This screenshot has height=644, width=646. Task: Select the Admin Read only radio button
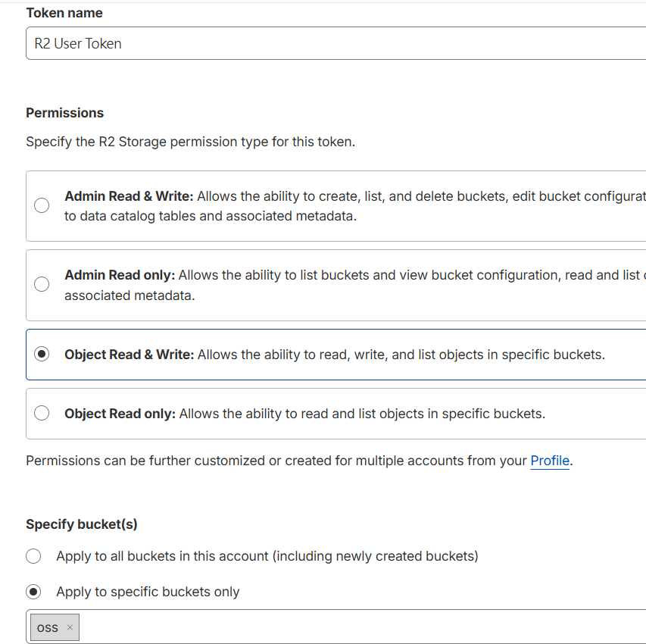coord(42,284)
